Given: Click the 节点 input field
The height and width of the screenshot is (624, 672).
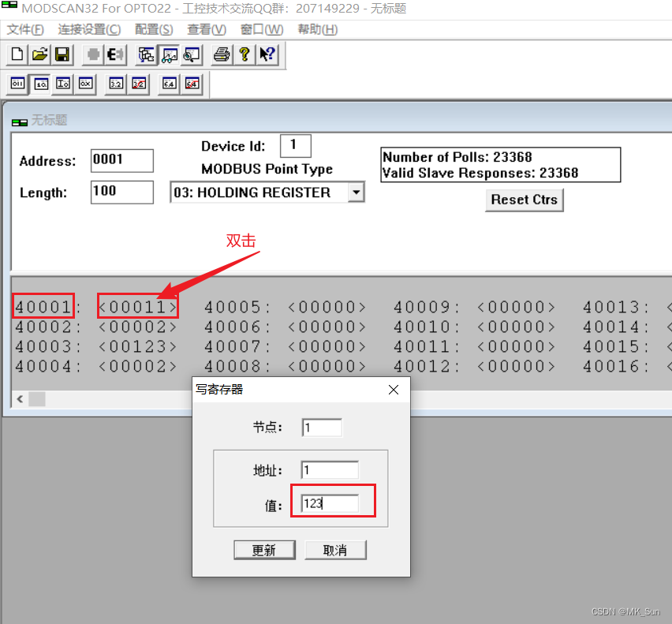Looking at the screenshot, I should tap(322, 428).
